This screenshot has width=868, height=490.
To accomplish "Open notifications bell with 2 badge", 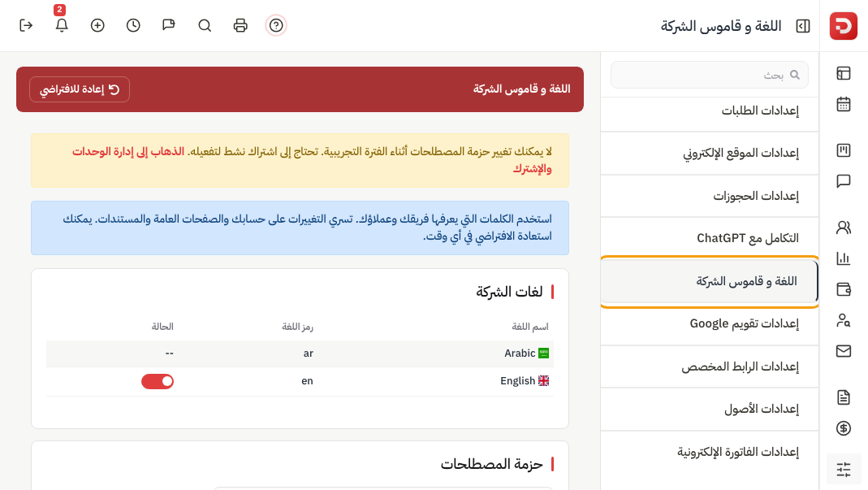I will pyautogui.click(x=62, y=25).
